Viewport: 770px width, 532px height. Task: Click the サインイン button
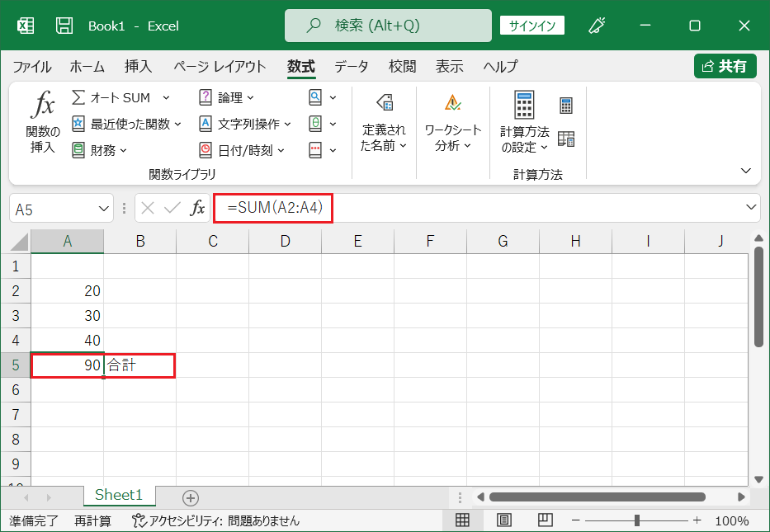tap(531, 26)
